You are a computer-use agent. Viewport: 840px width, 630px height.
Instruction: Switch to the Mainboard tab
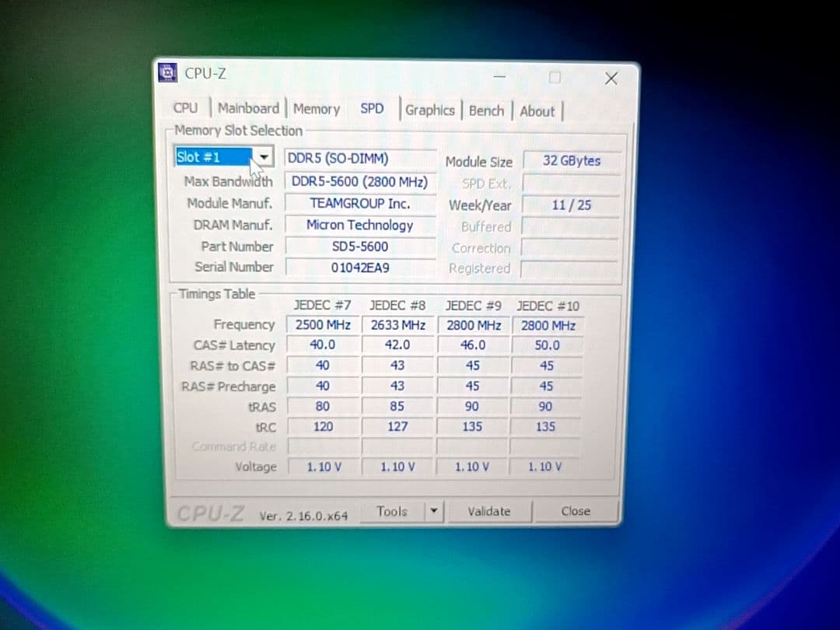(248, 109)
